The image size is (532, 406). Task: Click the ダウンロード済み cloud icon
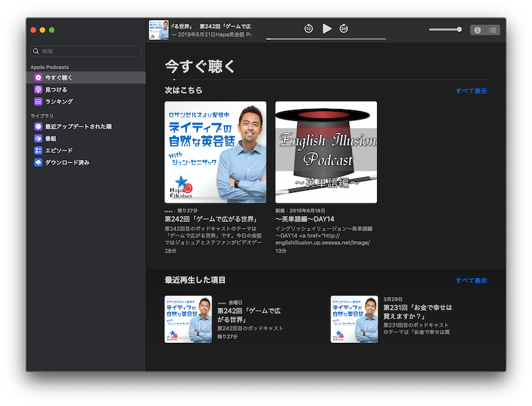click(39, 162)
